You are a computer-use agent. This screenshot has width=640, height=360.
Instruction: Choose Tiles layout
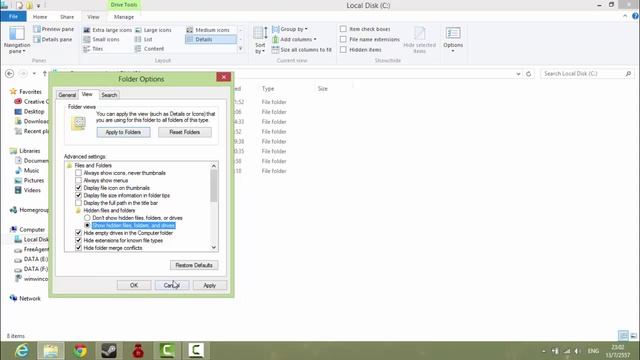[93, 49]
